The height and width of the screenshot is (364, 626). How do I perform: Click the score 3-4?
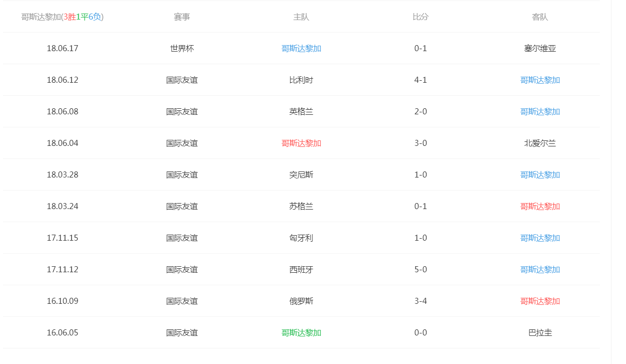pyautogui.click(x=421, y=301)
